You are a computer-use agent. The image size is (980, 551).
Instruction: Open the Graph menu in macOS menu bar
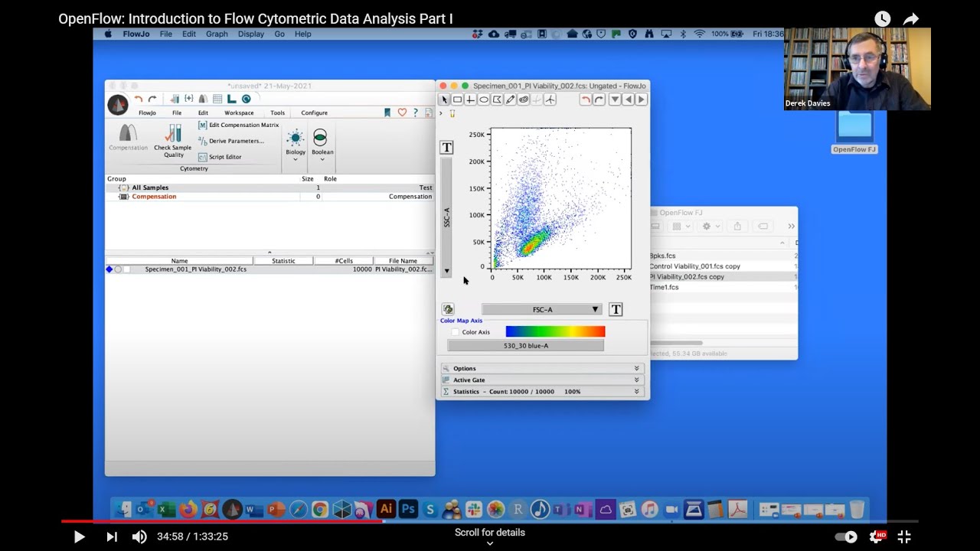[x=217, y=34]
